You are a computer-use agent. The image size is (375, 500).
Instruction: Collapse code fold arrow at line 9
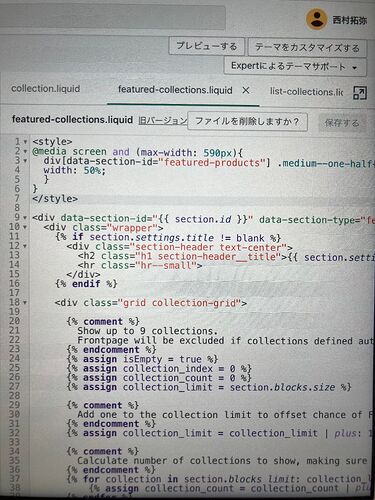coord(25,218)
